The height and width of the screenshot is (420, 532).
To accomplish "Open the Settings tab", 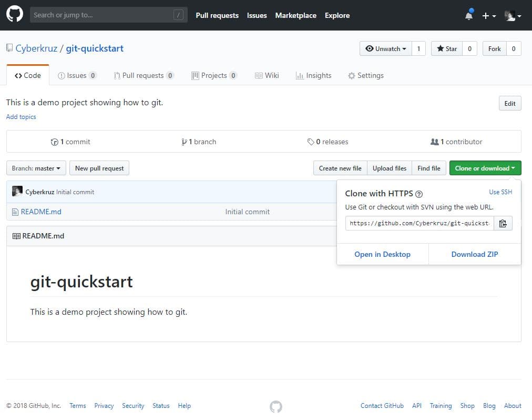I will [366, 75].
